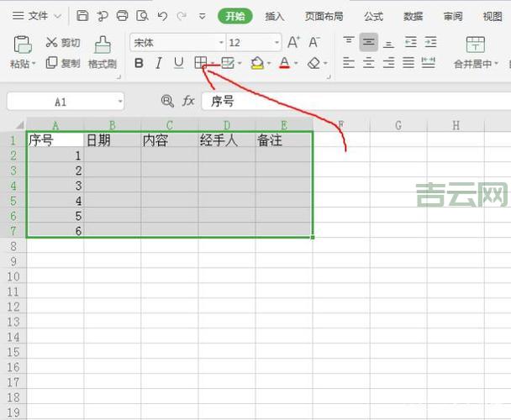Expand quick access toolbar customize arrow
The width and height of the screenshot is (511, 420).
click(203, 16)
